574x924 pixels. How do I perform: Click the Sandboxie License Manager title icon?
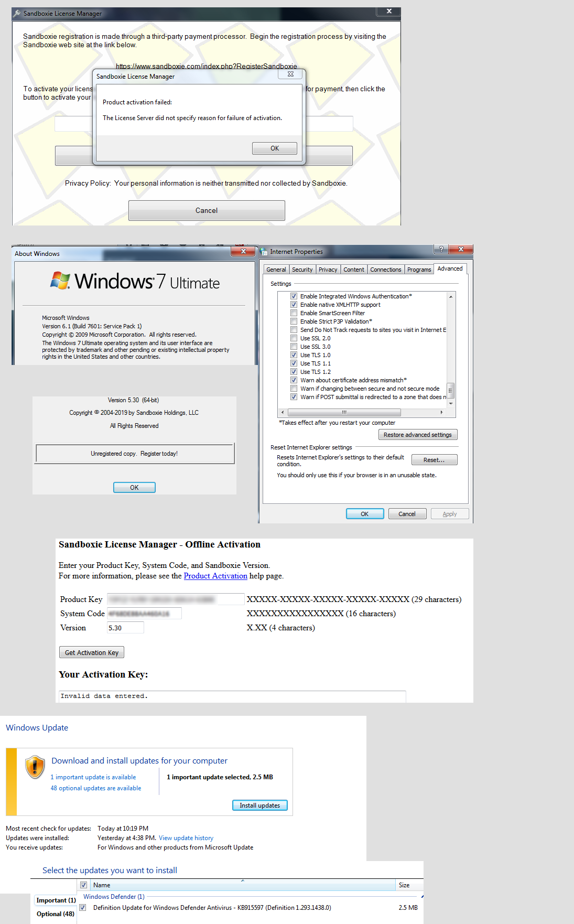pos(17,14)
